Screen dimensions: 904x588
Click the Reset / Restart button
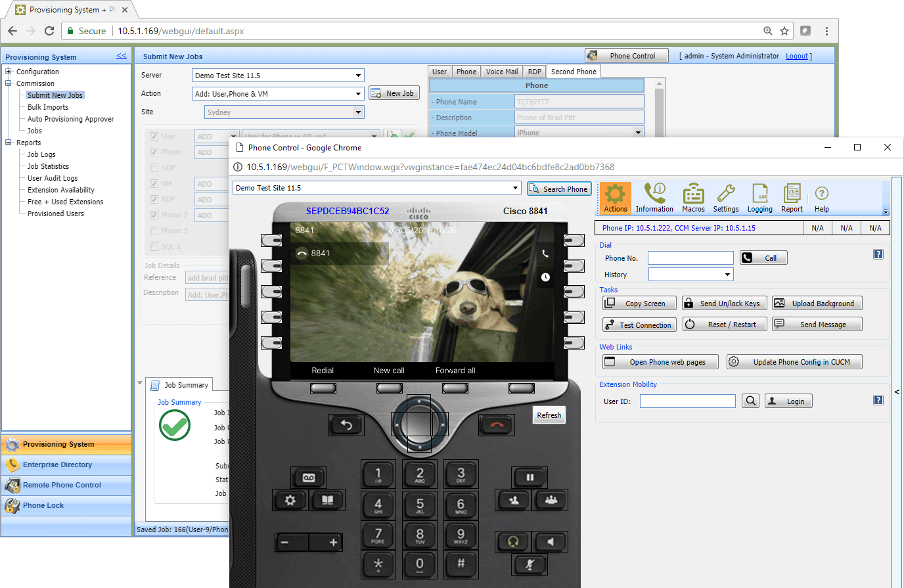(x=725, y=325)
